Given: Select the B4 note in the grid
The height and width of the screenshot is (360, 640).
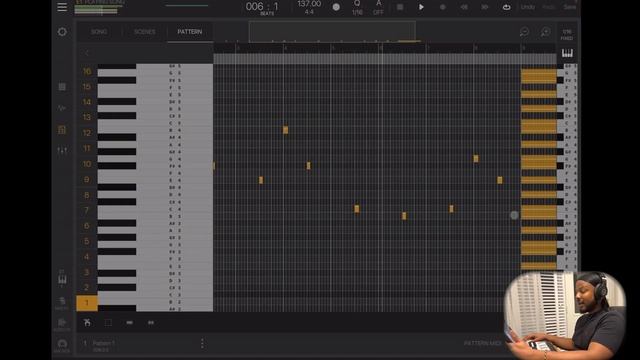Looking at the screenshot, I should click(285, 130).
